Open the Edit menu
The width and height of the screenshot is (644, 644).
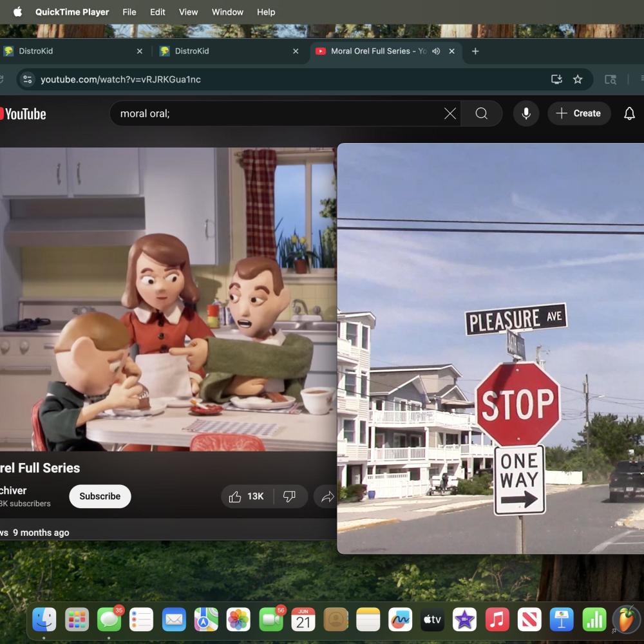[158, 12]
